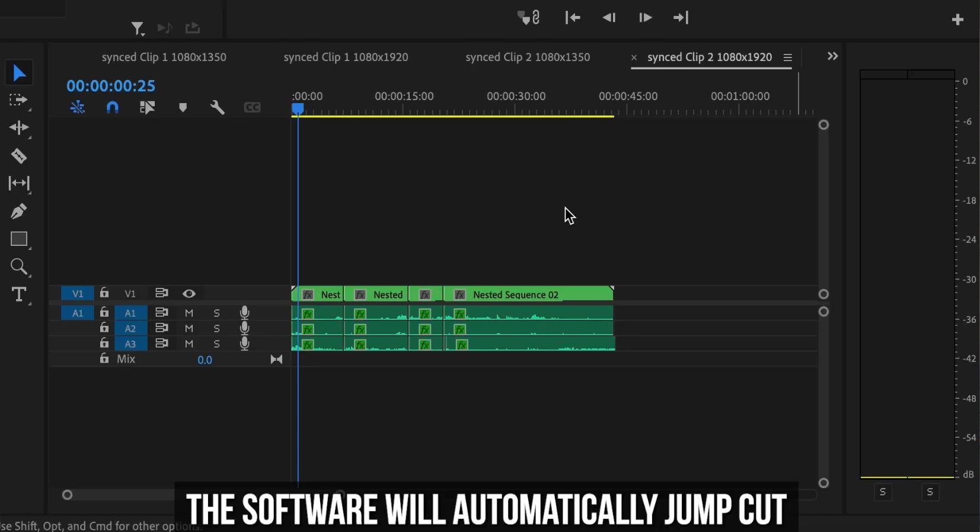Toggle lock on track A3

[x=104, y=343]
